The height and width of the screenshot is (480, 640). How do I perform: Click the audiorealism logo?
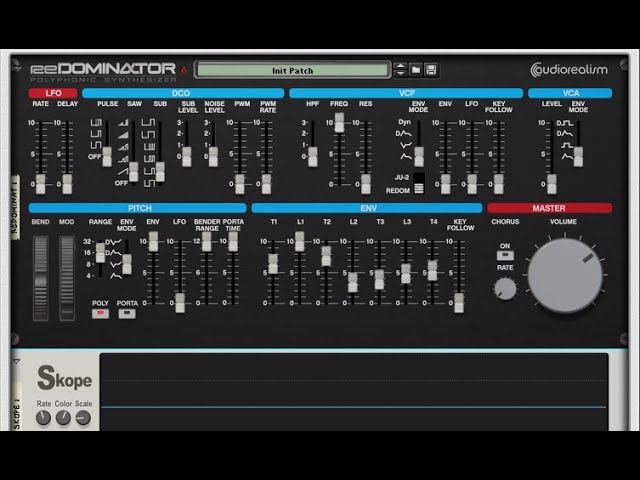tap(569, 69)
